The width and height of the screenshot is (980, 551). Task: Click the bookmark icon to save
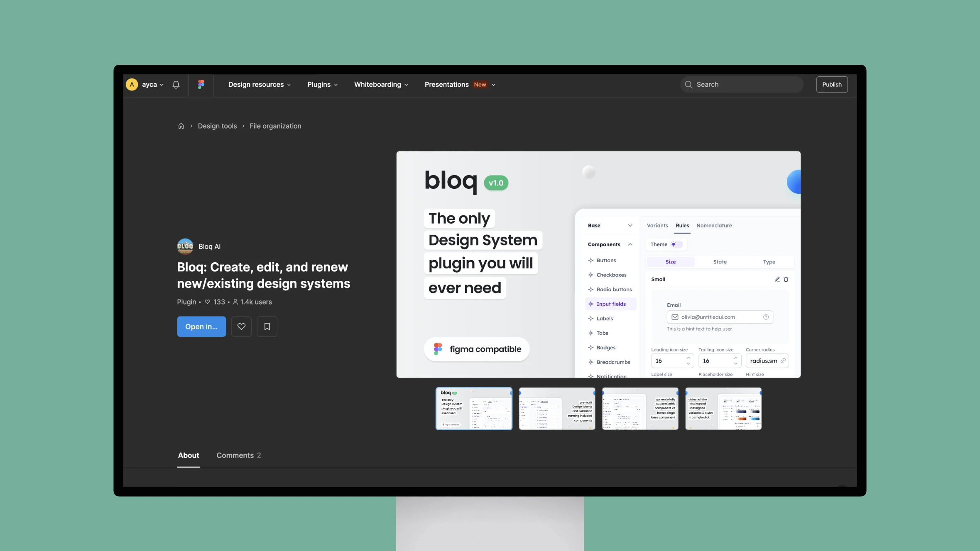pyautogui.click(x=267, y=326)
